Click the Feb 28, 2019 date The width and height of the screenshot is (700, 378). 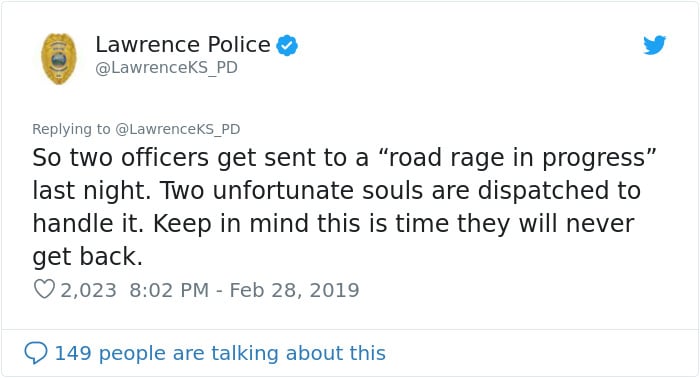pos(294,290)
